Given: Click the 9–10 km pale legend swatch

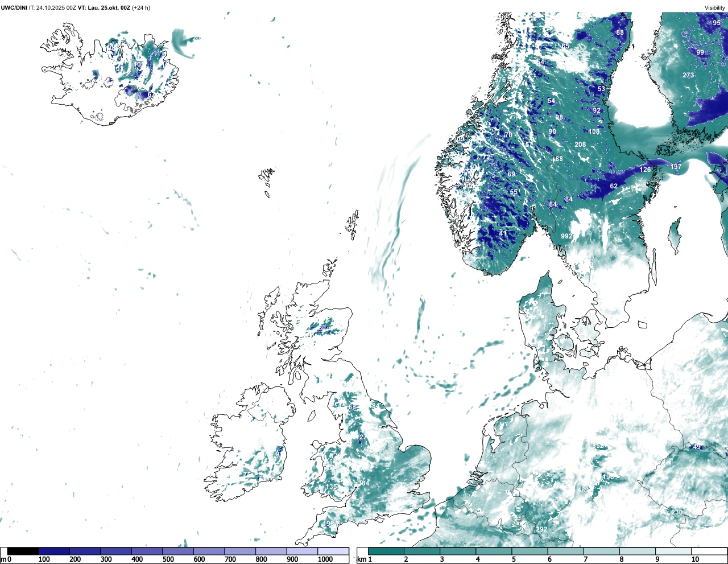Looking at the screenshot, I should (673, 551).
